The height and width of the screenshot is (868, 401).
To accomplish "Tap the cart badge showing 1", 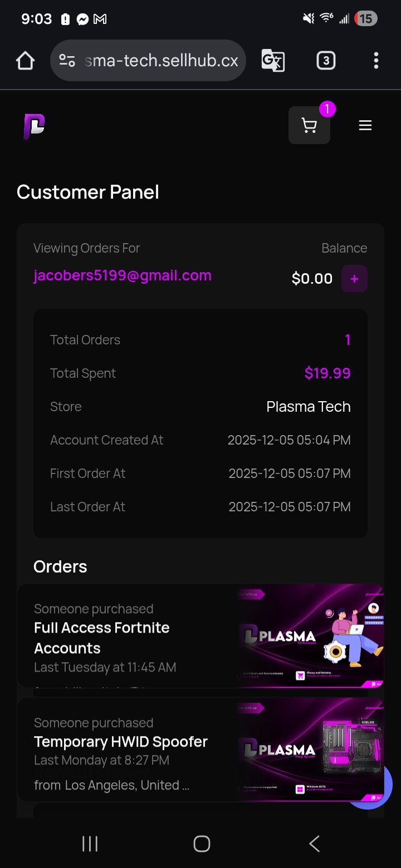I will 327,109.
